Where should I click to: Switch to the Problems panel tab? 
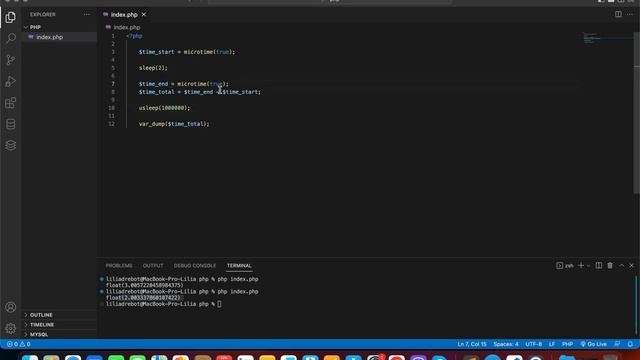pyautogui.click(x=119, y=266)
